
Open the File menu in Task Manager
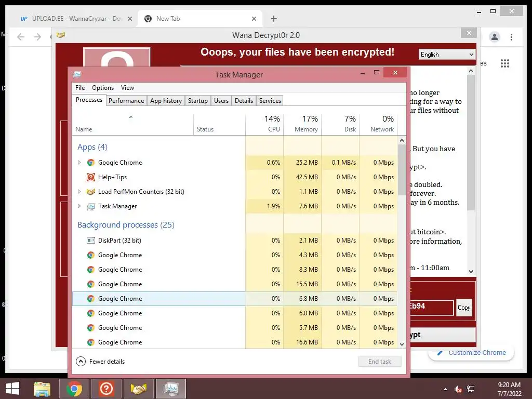pyautogui.click(x=80, y=87)
